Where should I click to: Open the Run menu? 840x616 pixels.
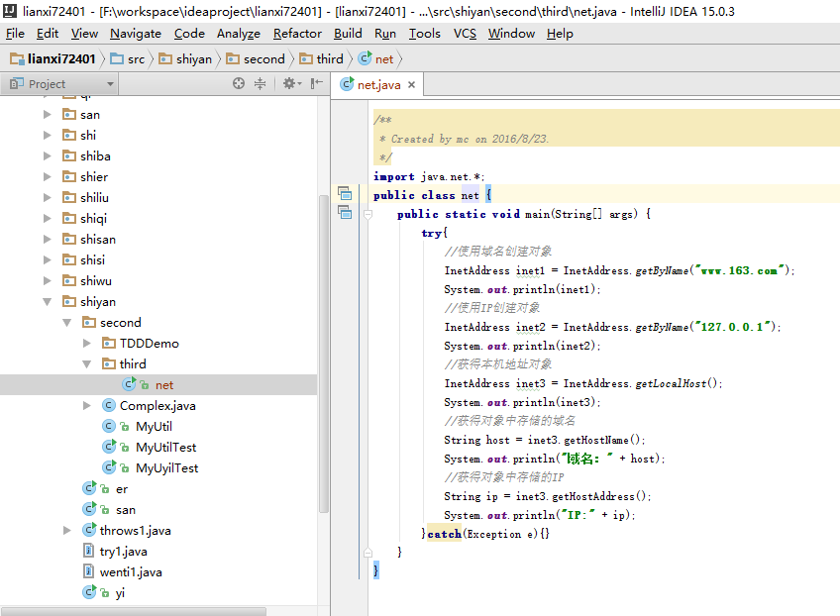point(385,34)
